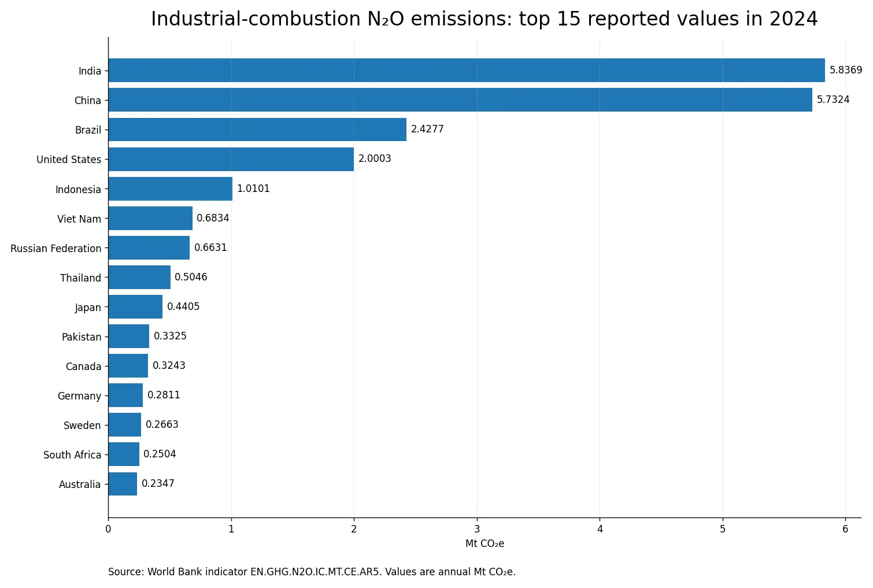Click the value label 0.2504
873x588 pixels.
pyautogui.click(x=160, y=454)
